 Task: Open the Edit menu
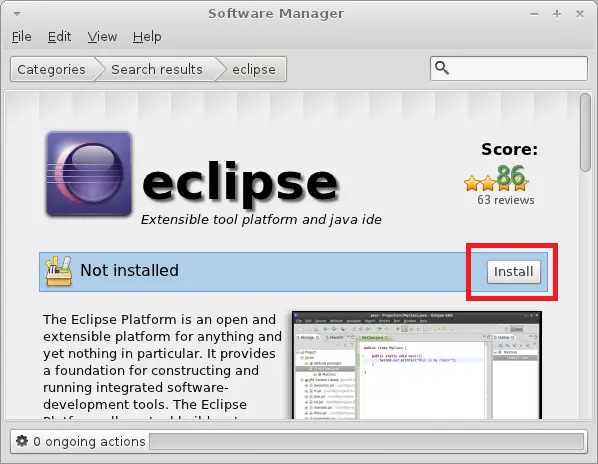coord(59,37)
